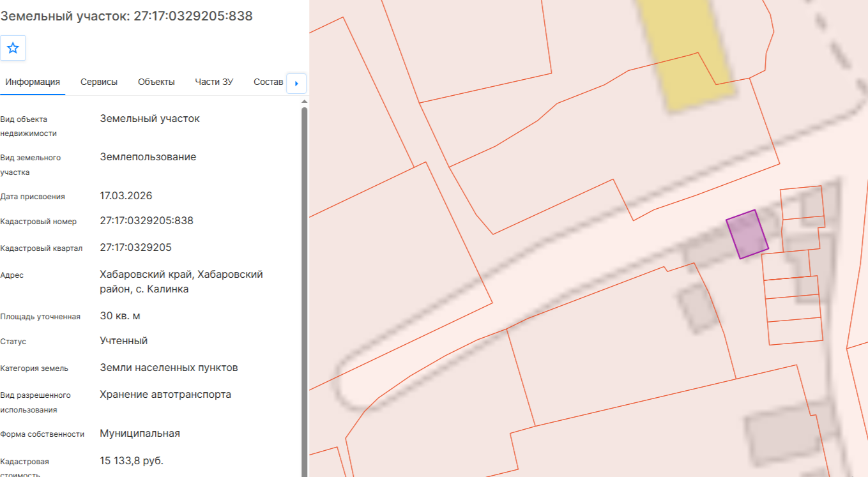Viewport: 868px width, 477px height.
Task: Click the label Площадь уточненная
Action: pos(40,317)
